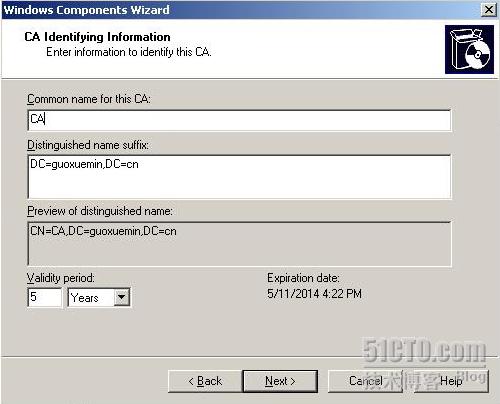Click the "Validity period" label
Screen dimensions: 500x404
tap(61, 278)
